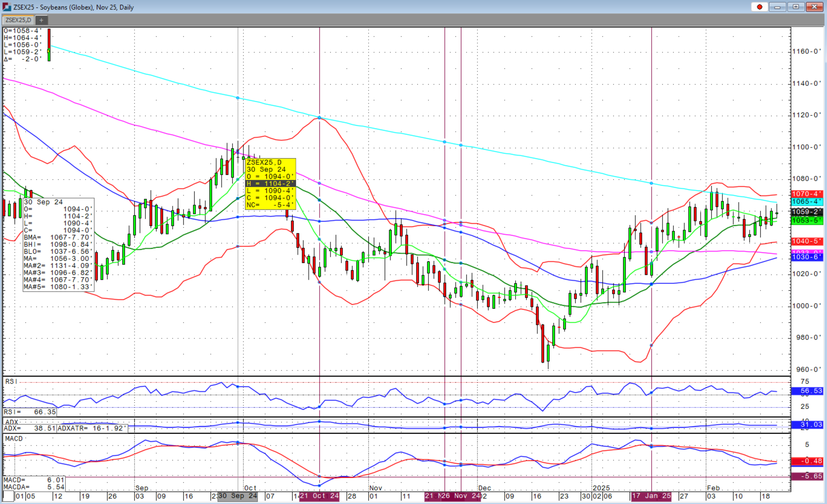Viewport: 827px width, 504px height.
Task: Maximize the chart window
Action: (x=795, y=7)
